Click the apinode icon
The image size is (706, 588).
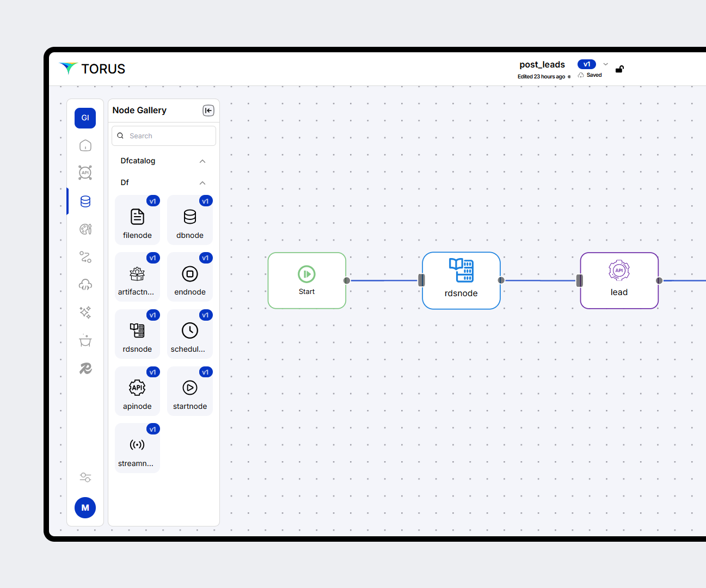[x=137, y=388]
